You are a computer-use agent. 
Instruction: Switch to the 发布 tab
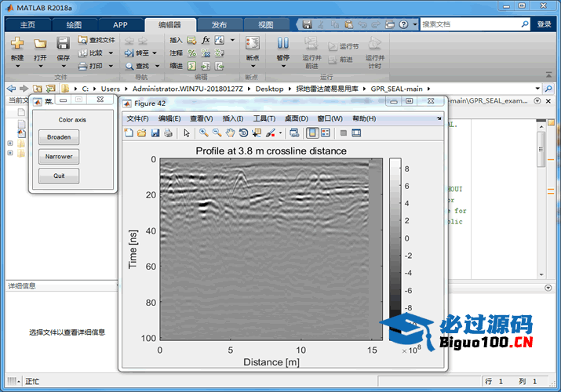[219, 24]
